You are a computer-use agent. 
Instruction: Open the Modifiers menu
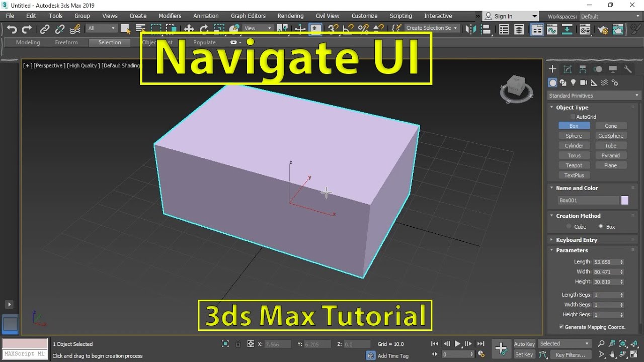(x=170, y=16)
